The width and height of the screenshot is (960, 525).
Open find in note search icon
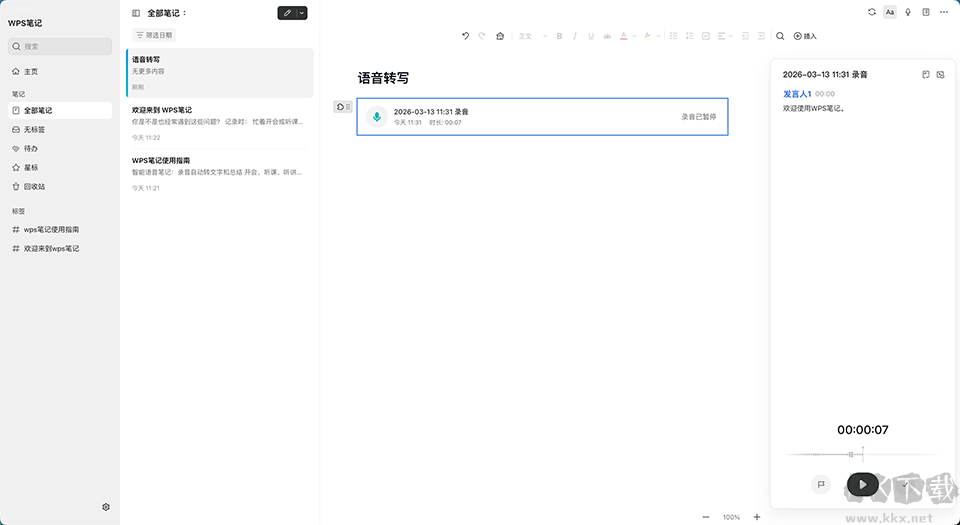tap(780, 36)
